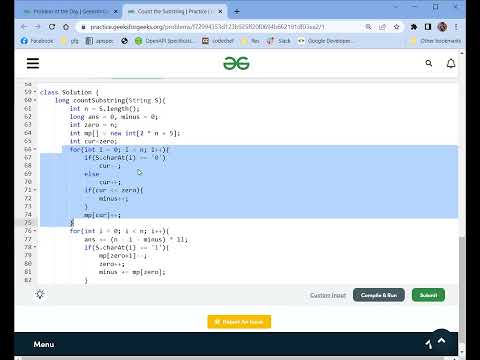
Task: Open the codechef bookmark
Action: [218, 41]
